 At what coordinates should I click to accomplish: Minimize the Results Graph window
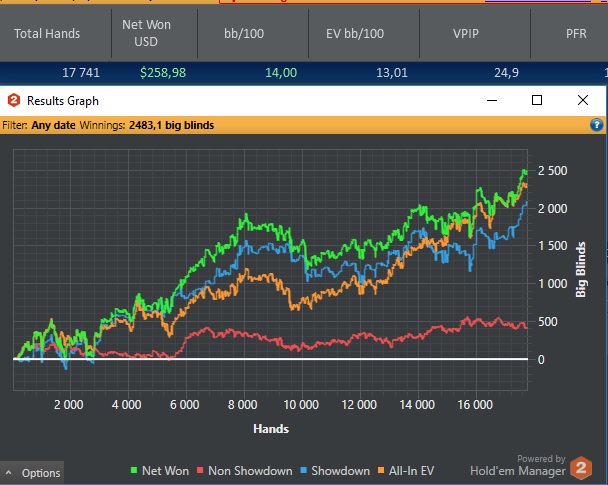tap(491, 101)
